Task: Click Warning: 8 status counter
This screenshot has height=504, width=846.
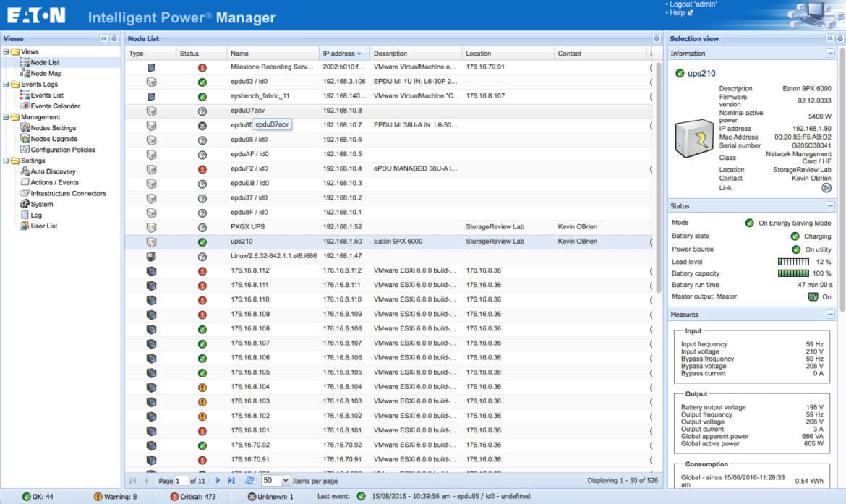Action: (x=116, y=497)
